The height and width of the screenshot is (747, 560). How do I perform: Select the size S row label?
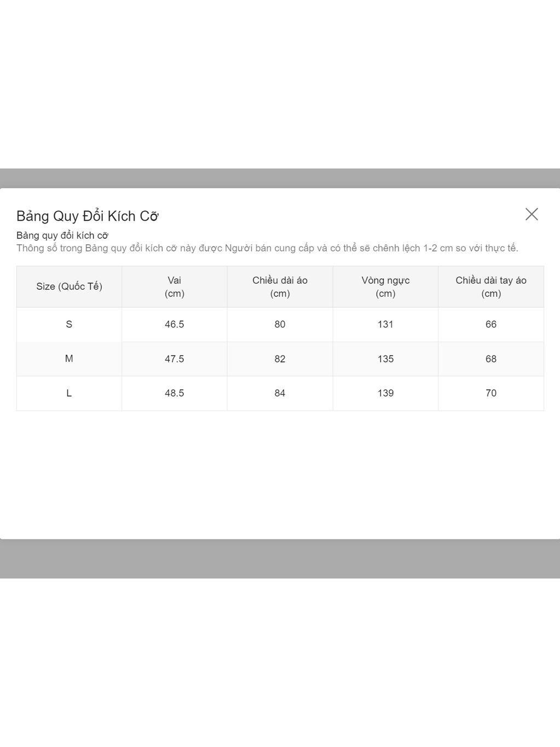(69, 324)
